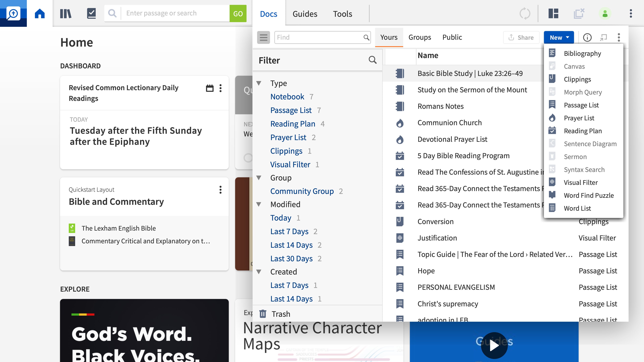Filter by Passage List type
Image resolution: width=644 pixels, height=362 pixels.
tap(291, 110)
